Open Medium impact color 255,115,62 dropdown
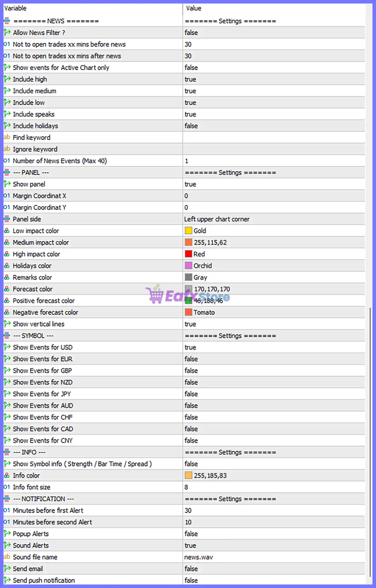This screenshot has height=588, width=376. tap(274, 242)
